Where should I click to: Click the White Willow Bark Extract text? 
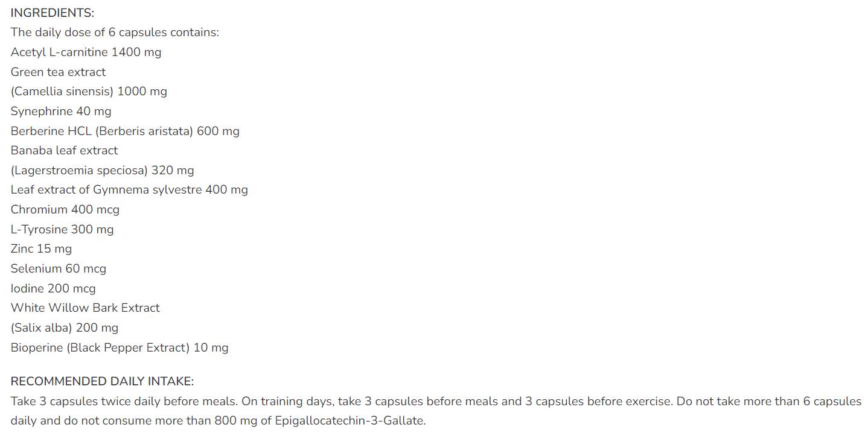point(85,308)
